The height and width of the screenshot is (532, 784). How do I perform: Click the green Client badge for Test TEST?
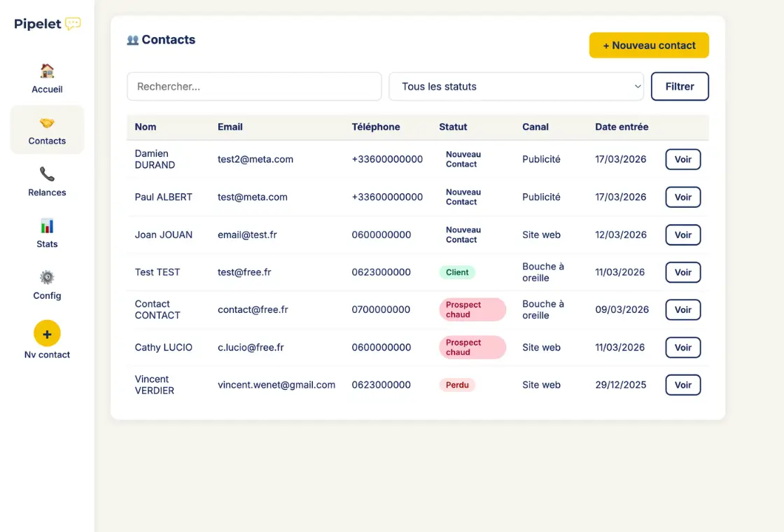click(457, 272)
